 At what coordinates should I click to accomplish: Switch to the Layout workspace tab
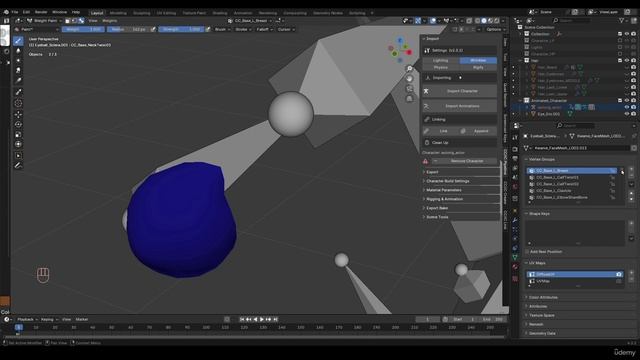97,13
